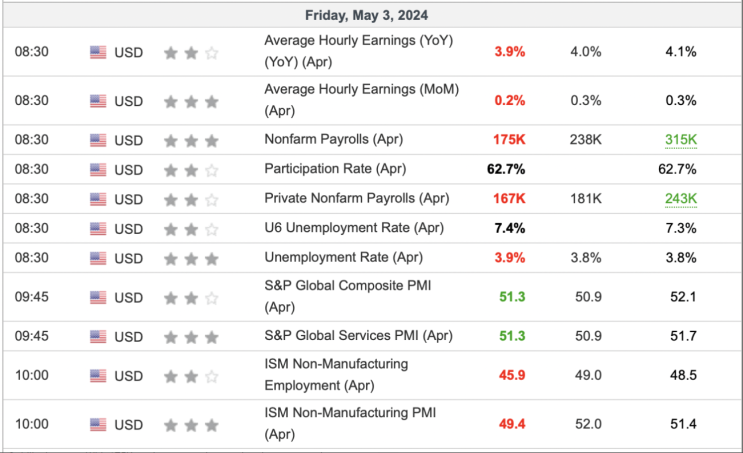Click the US flag beside Unemployment Rate (Apr)
743x453 pixels.
pos(98,258)
